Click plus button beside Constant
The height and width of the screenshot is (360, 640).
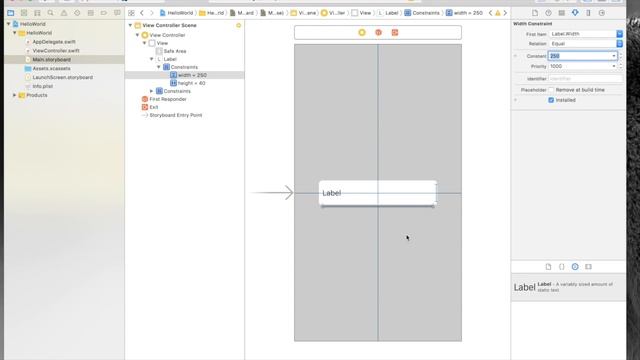point(516,56)
